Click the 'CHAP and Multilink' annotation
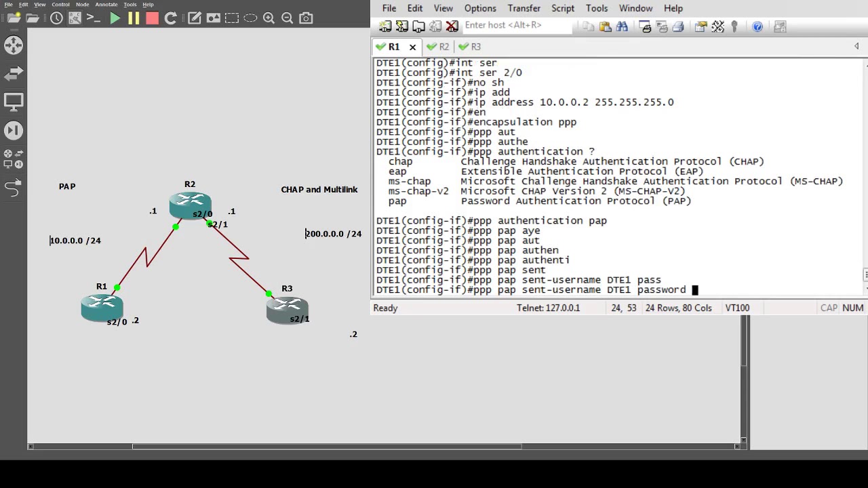Screen dimensions: 868x488 point(319,190)
